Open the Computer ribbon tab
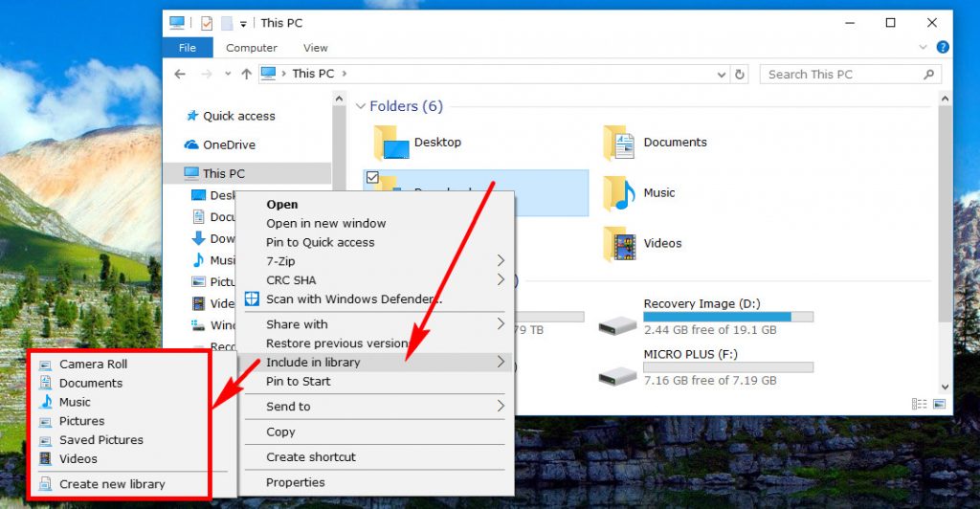The image size is (980, 509). [252, 48]
